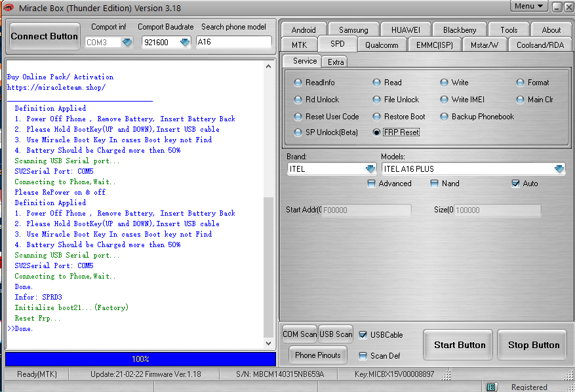
Task: Switch to the Coolsand/RDA tab
Action: tap(540, 45)
